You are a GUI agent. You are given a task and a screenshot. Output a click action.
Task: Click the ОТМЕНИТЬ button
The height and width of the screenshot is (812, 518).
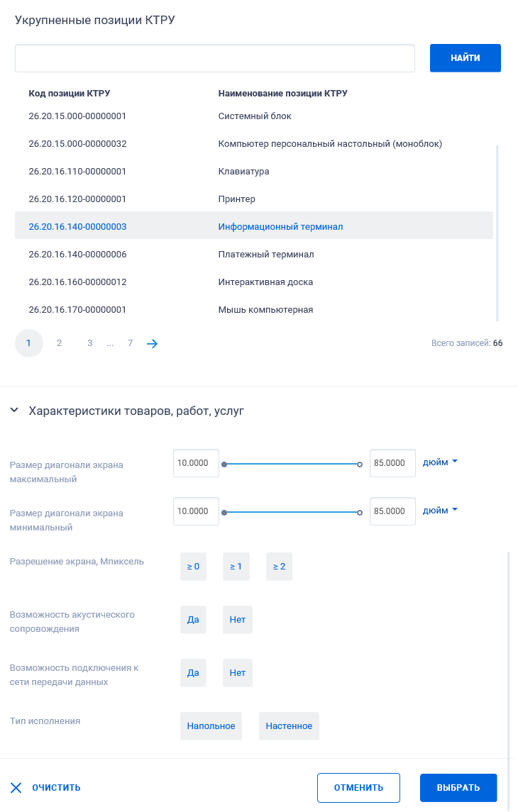coord(358,788)
